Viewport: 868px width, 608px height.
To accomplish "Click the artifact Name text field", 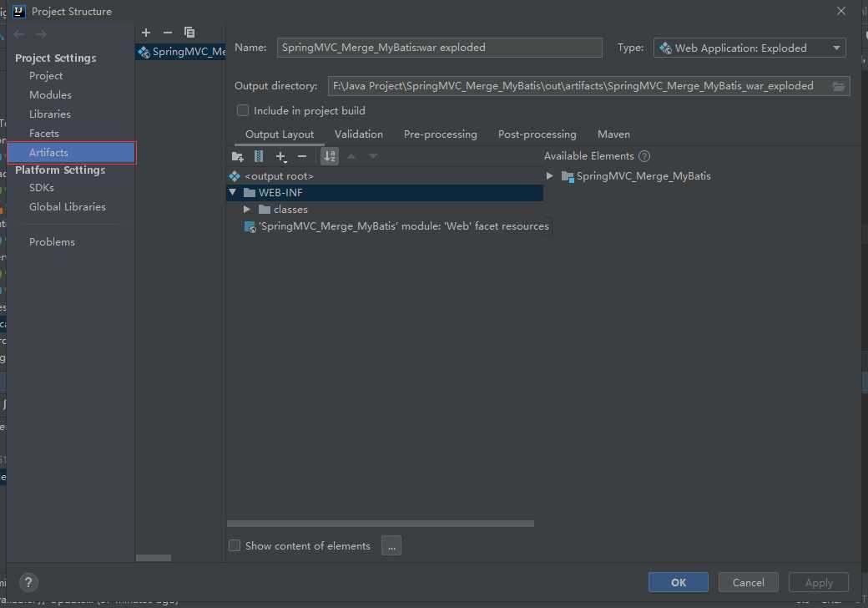I will pyautogui.click(x=439, y=48).
